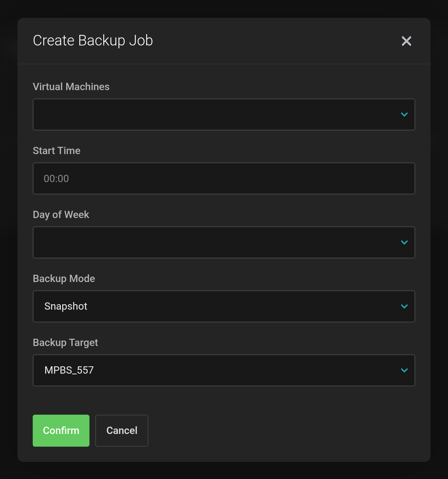Screen dimensions: 448x479
Task: Click the Start Time input field
Action: (224, 178)
